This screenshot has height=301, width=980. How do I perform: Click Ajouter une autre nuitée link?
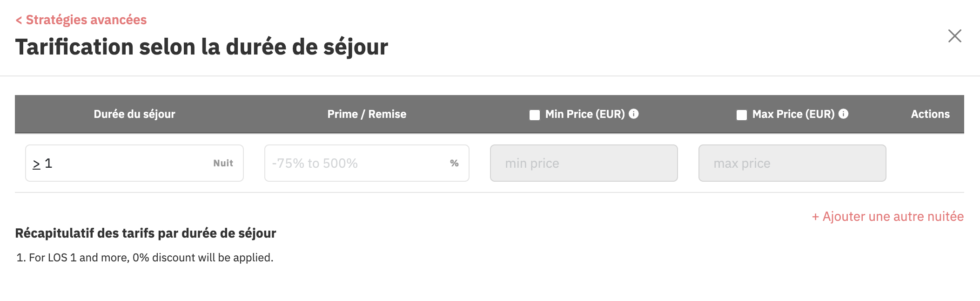click(x=888, y=217)
